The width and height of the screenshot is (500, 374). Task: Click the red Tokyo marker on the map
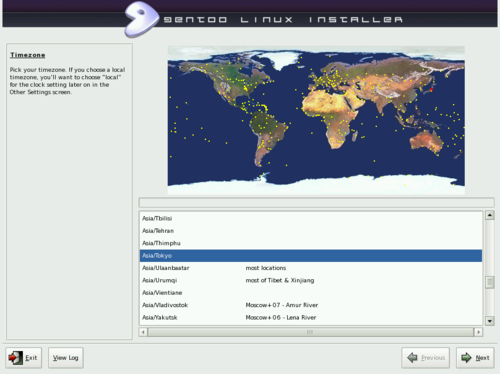tap(431, 90)
